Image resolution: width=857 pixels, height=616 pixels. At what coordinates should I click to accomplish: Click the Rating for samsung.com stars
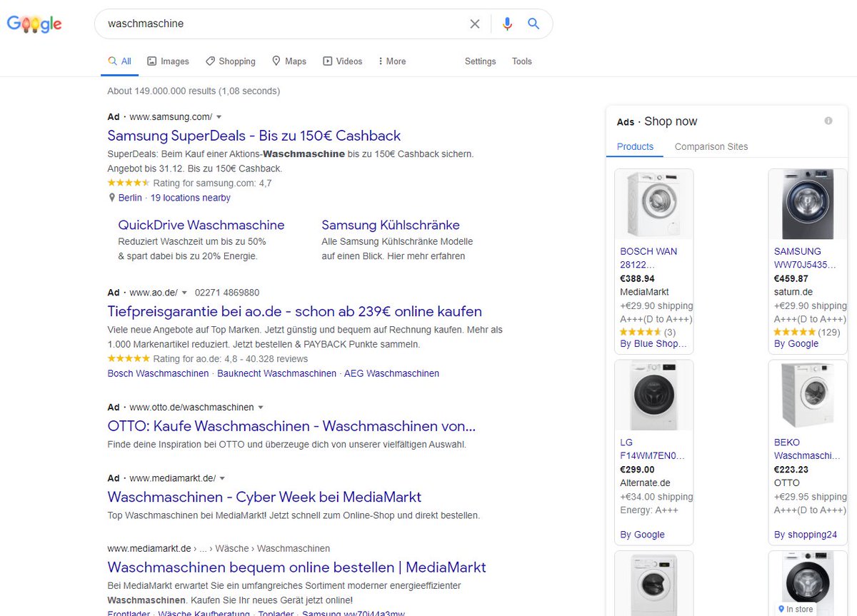pyautogui.click(x=129, y=183)
